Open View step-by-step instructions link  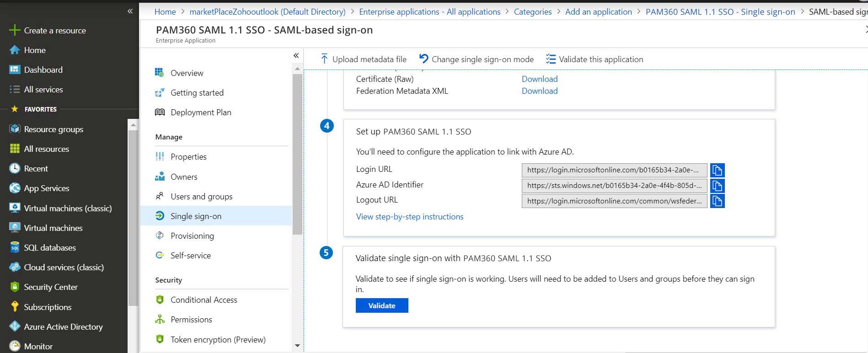tap(409, 216)
